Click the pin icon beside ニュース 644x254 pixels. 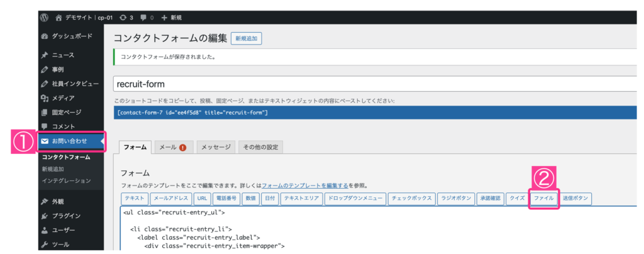click(45, 55)
